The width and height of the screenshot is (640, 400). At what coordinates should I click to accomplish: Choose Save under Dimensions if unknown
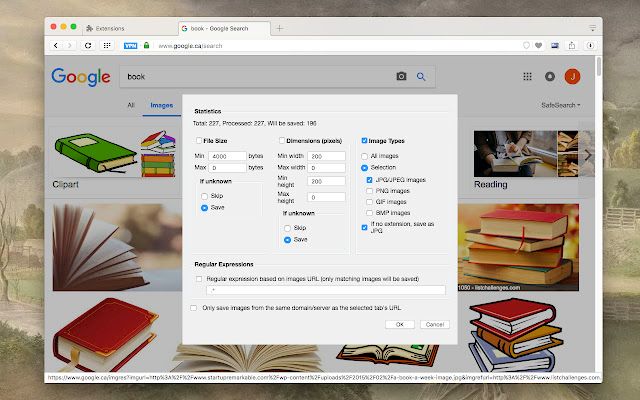(x=287, y=240)
